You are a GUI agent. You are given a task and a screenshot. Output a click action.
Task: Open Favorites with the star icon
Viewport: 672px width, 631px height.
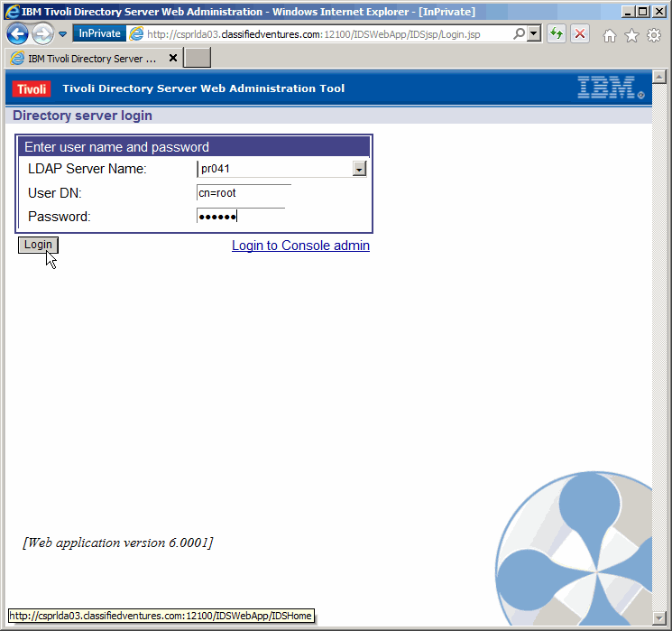[x=631, y=35]
